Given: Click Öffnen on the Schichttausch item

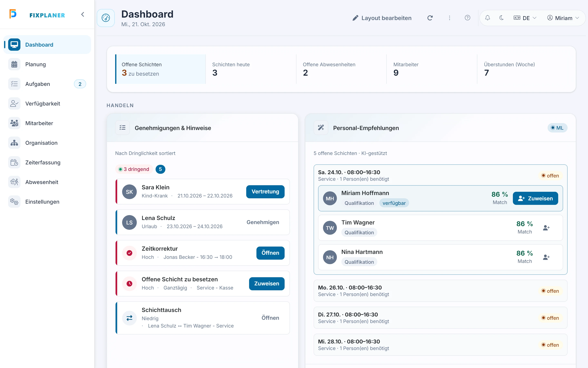Looking at the screenshot, I should [x=270, y=318].
